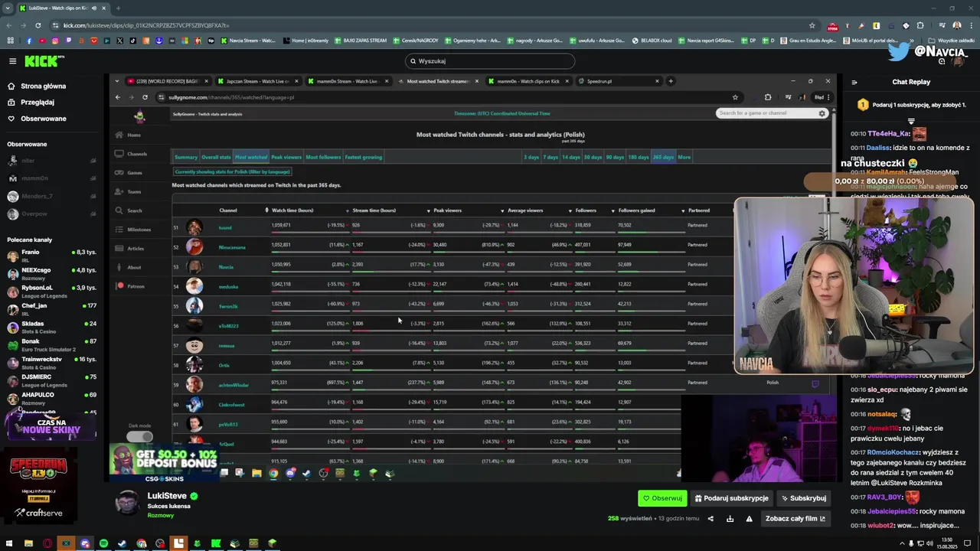The height and width of the screenshot is (551, 980).
Task: Select the Peak viewers tab in streamed SullyGnome page
Action: click(x=286, y=157)
